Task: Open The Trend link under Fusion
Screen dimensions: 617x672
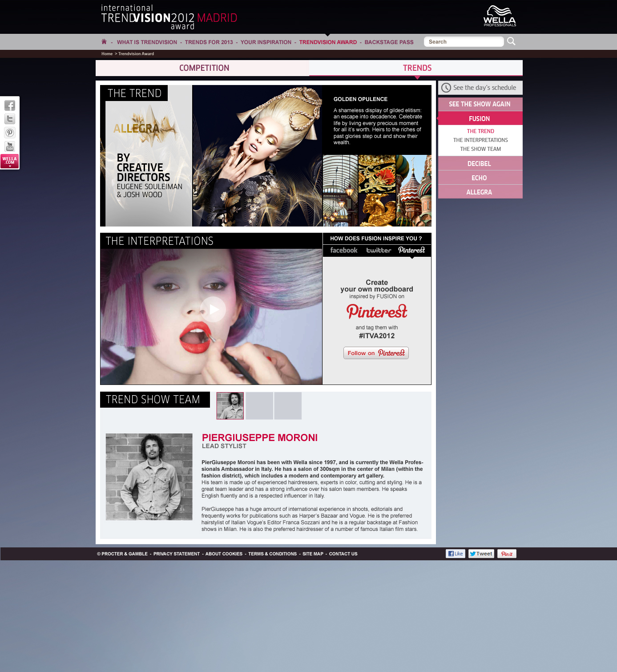Action: [480, 131]
